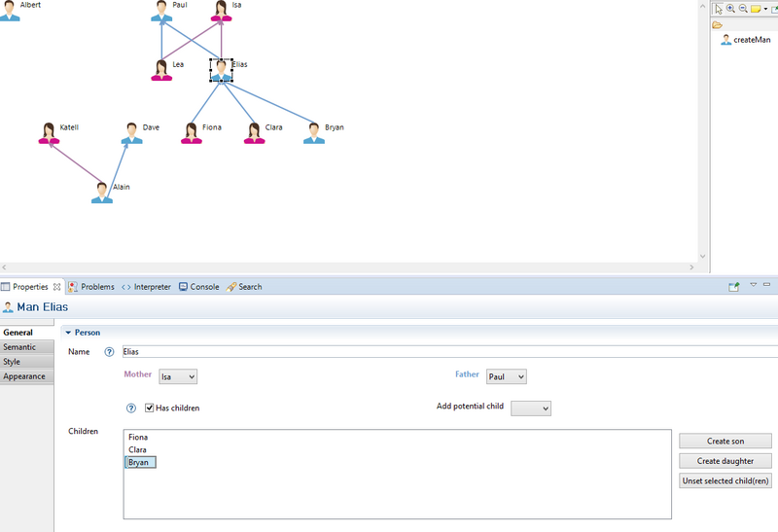Open the Style properties tab

(27, 362)
